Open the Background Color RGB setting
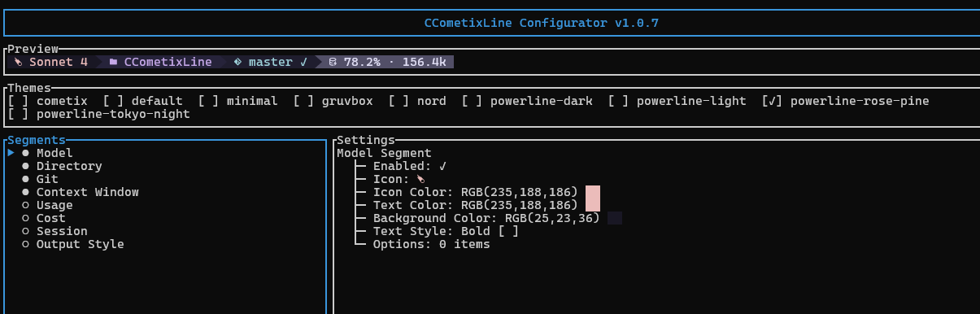The image size is (980, 314). [x=486, y=218]
